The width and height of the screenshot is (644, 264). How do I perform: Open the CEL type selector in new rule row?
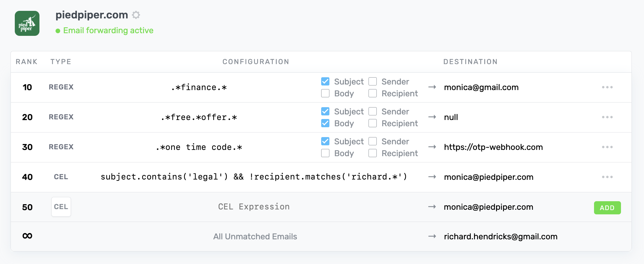(x=61, y=207)
